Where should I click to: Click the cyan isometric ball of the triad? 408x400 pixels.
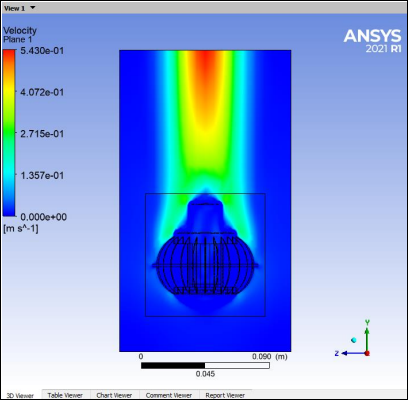coord(354,340)
